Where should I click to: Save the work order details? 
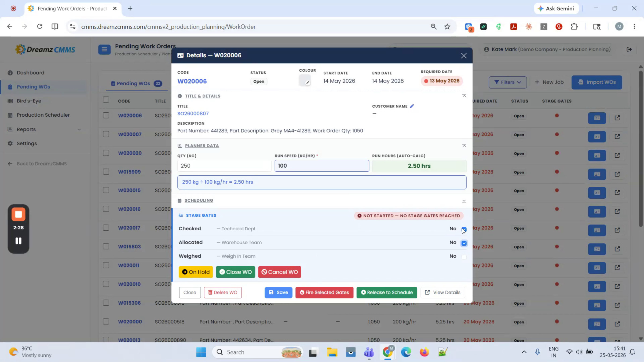click(x=278, y=292)
